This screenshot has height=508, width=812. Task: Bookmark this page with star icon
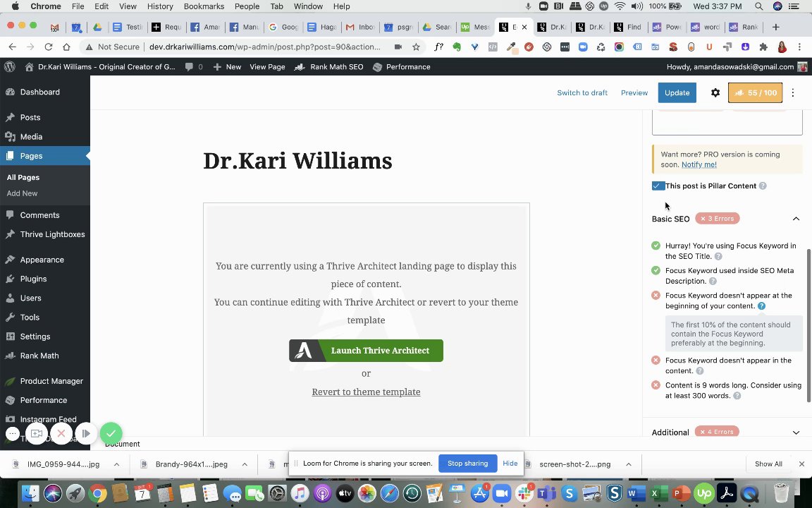[x=416, y=47]
